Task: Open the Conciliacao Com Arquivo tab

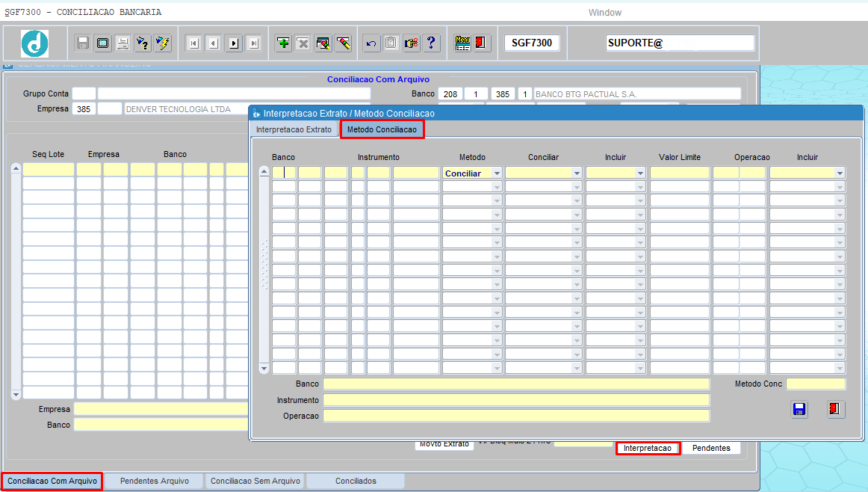Action: pyautogui.click(x=52, y=481)
